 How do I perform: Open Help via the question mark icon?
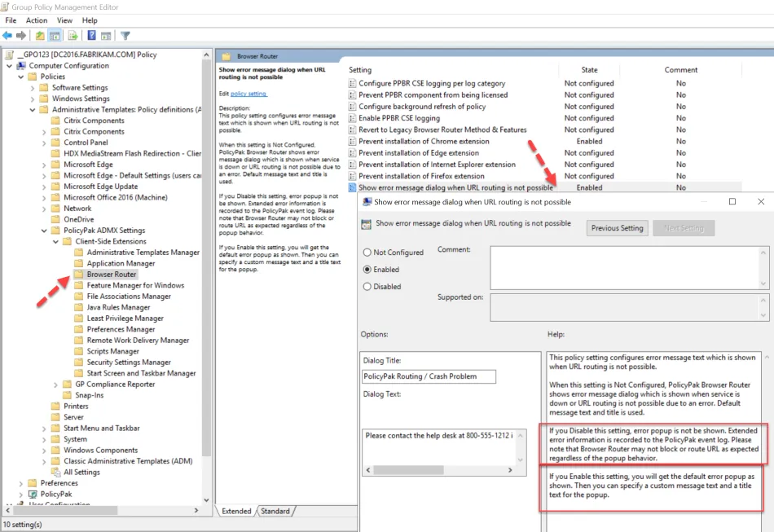(x=91, y=36)
